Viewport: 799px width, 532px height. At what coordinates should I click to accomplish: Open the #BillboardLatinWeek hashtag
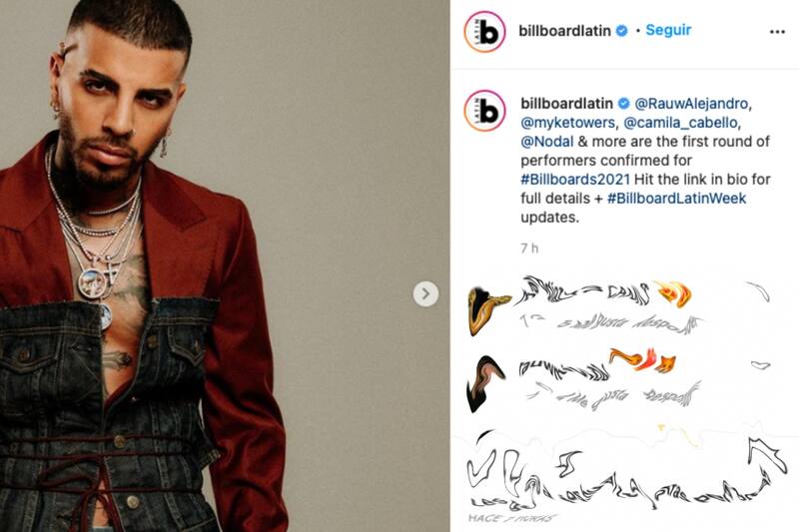[x=677, y=198]
